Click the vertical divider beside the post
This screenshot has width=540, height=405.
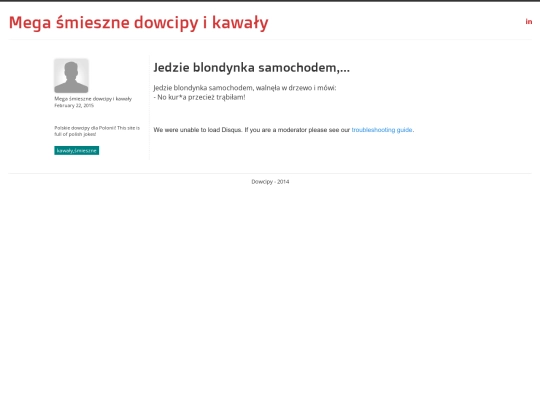pos(149,107)
